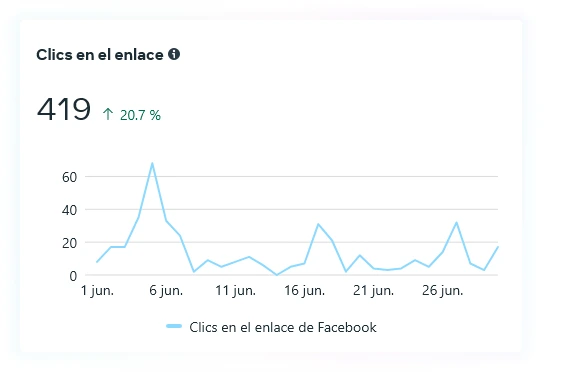Click the mid-June peak near 17 jun.

tap(318, 224)
